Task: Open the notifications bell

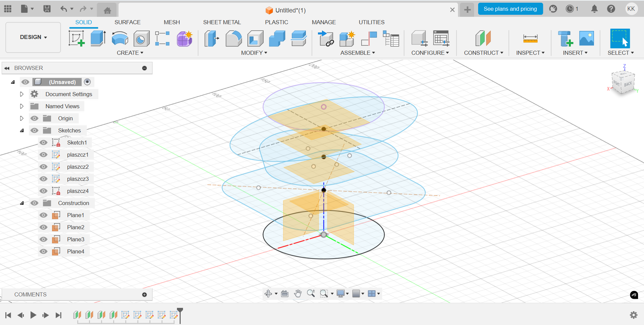Action: coord(594,9)
